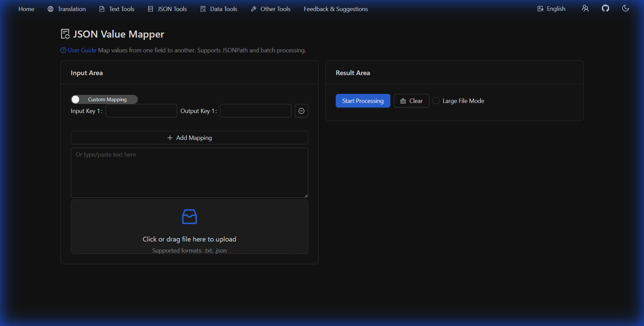Open the GitHub repository icon
This screenshot has height=326, width=644.
(606, 8)
